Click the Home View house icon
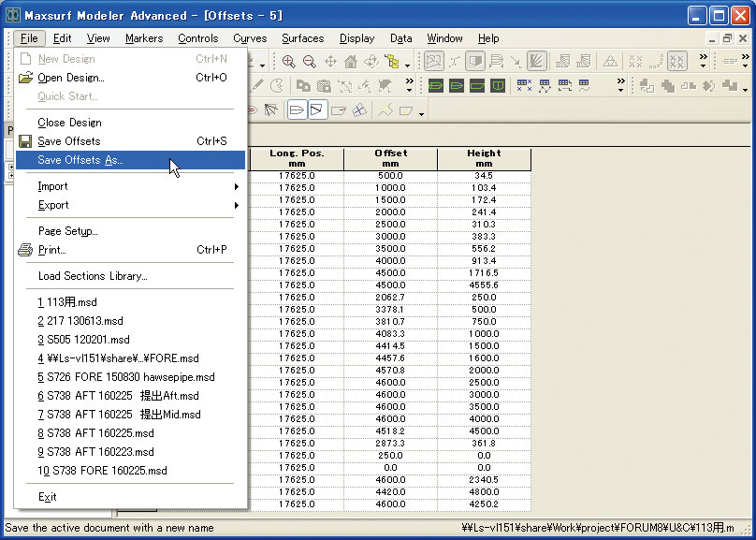This screenshot has width=756, height=540. click(351, 62)
